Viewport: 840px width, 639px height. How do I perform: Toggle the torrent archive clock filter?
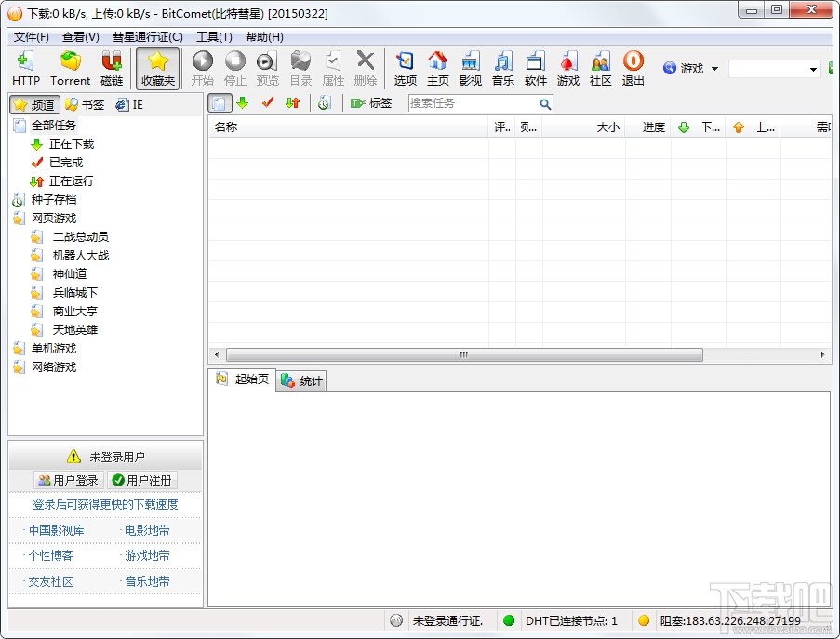point(324,103)
